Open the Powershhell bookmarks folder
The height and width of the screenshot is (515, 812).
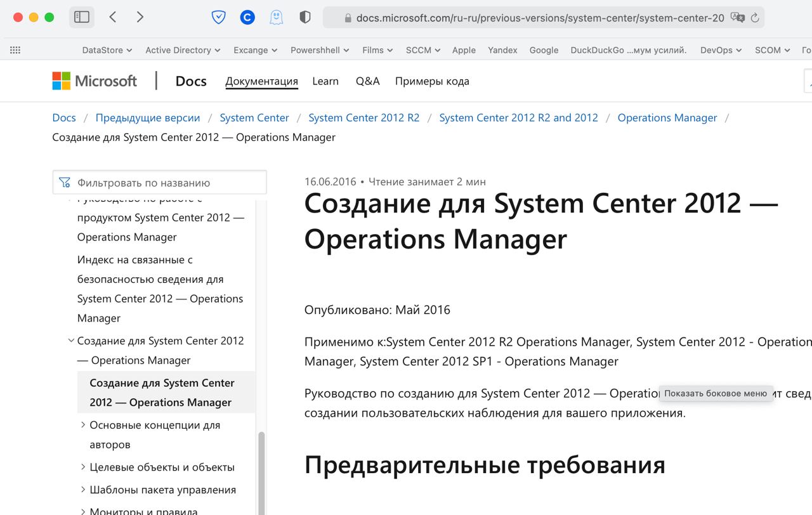click(x=320, y=50)
